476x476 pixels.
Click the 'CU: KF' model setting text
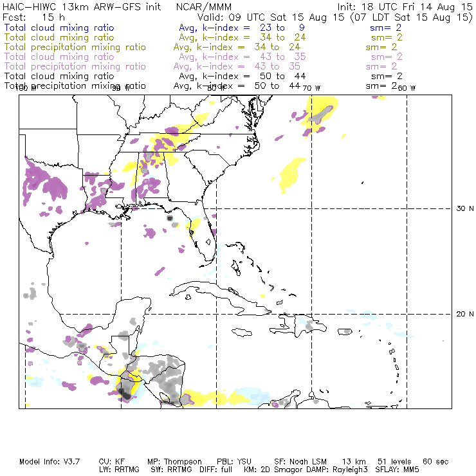pos(112,462)
